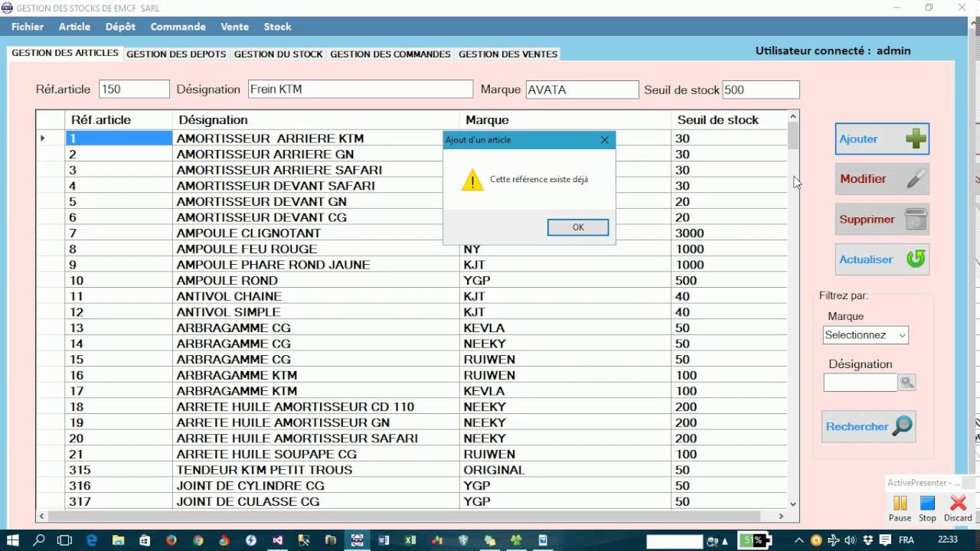Click the Ajouter button with plus icon
This screenshot has height=551, width=980.
coord(882,139)
